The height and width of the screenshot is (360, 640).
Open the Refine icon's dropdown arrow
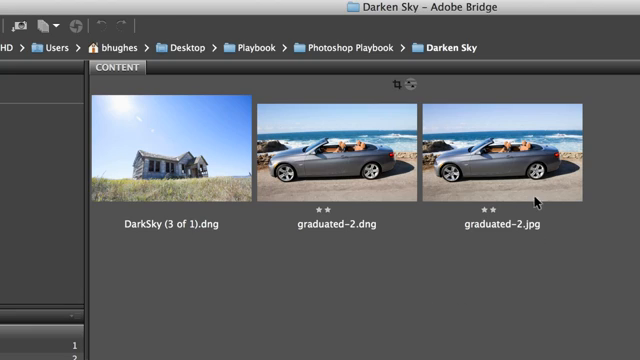click(x=56, y=26)
